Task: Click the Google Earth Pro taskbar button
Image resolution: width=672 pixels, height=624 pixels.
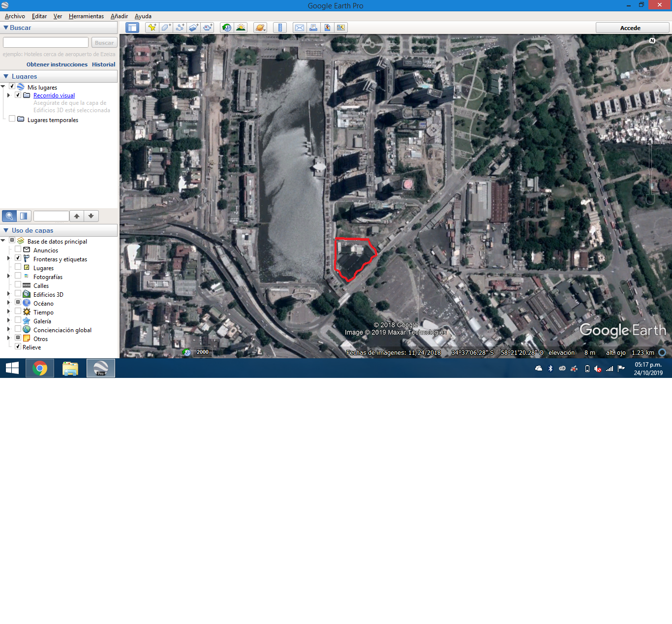Action: coord(101,368)
